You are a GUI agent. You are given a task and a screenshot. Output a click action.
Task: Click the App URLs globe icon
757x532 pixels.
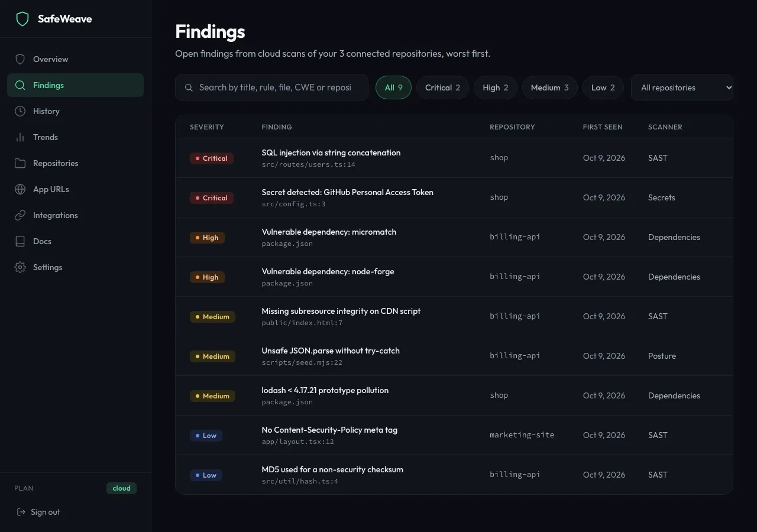click(x=20, y=189)
